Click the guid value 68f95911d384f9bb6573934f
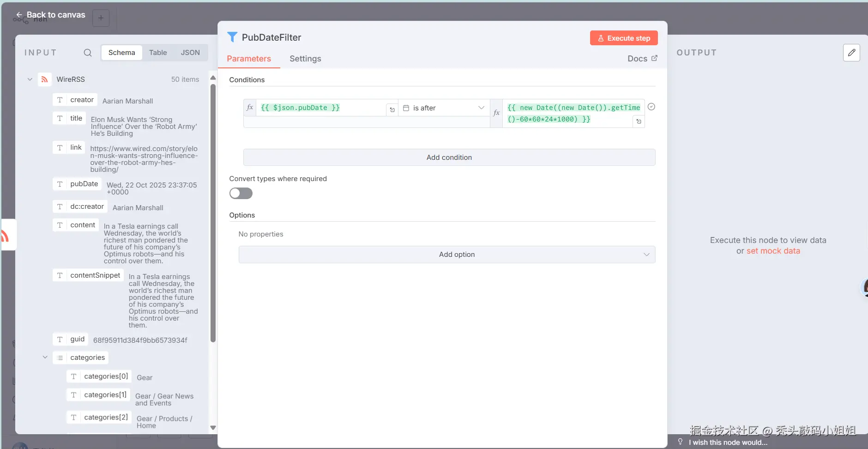The height and width of the screenshot is (449, 868). tap(140, 340)
